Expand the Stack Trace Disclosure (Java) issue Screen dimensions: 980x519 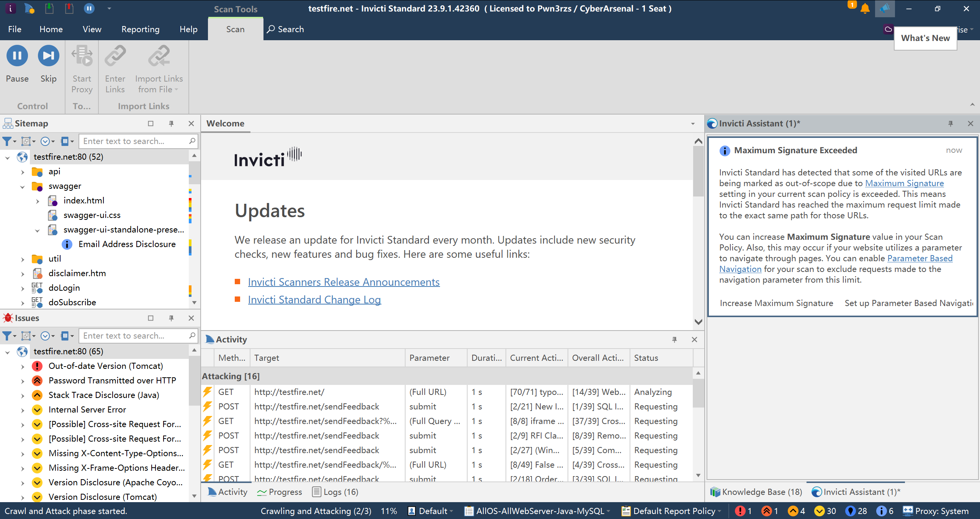click(x=23, y=395)
